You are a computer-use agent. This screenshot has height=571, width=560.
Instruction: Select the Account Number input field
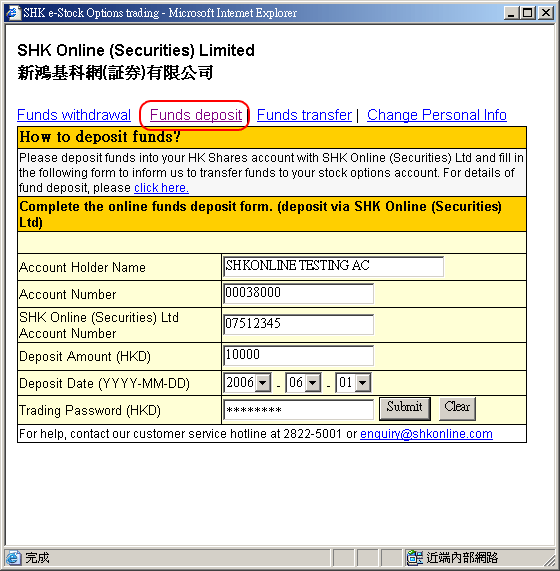pyautogui.click(x=298, y=294)
